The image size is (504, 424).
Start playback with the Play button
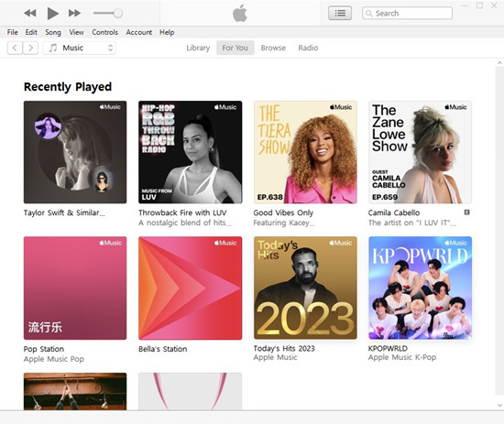53,13
